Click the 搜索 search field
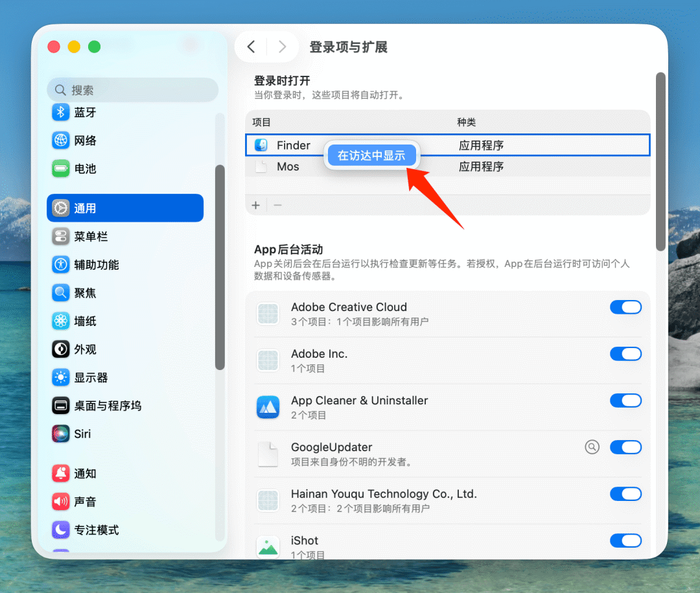 (x=133, y=89)
